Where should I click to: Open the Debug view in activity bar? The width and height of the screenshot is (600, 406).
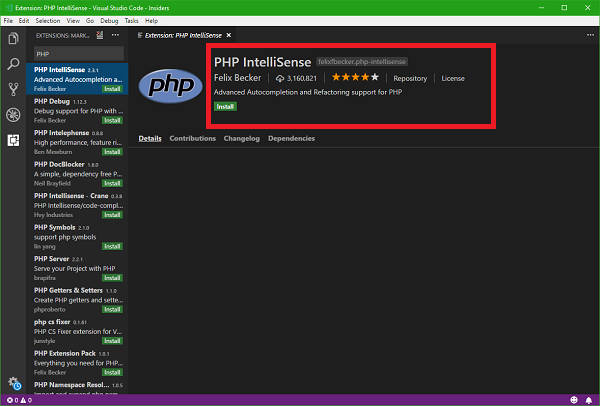13,115
